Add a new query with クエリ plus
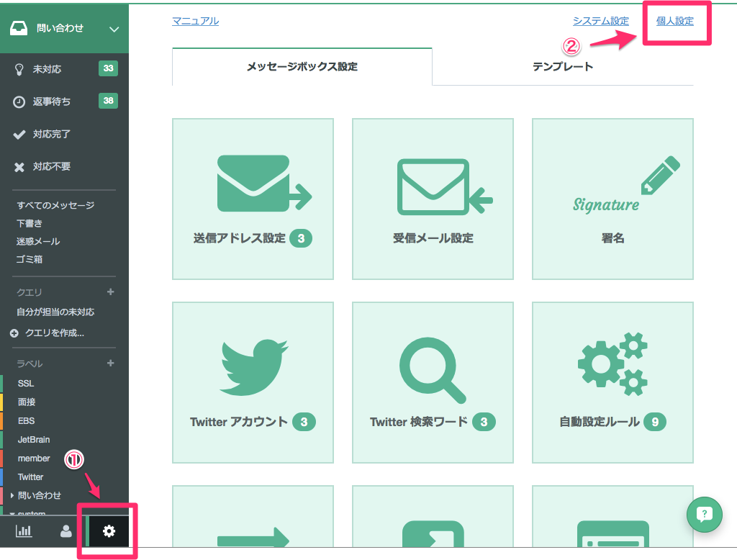737x560 pixels. 110,292
